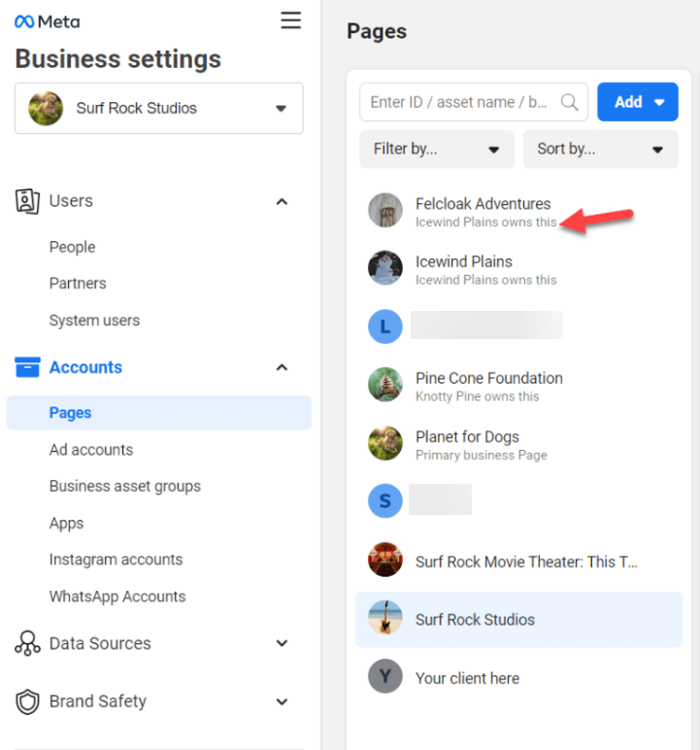The height and width of the screenshot is (750, 700).
Task: Select Felcloak Adventures page name
Action: (483, 204)
